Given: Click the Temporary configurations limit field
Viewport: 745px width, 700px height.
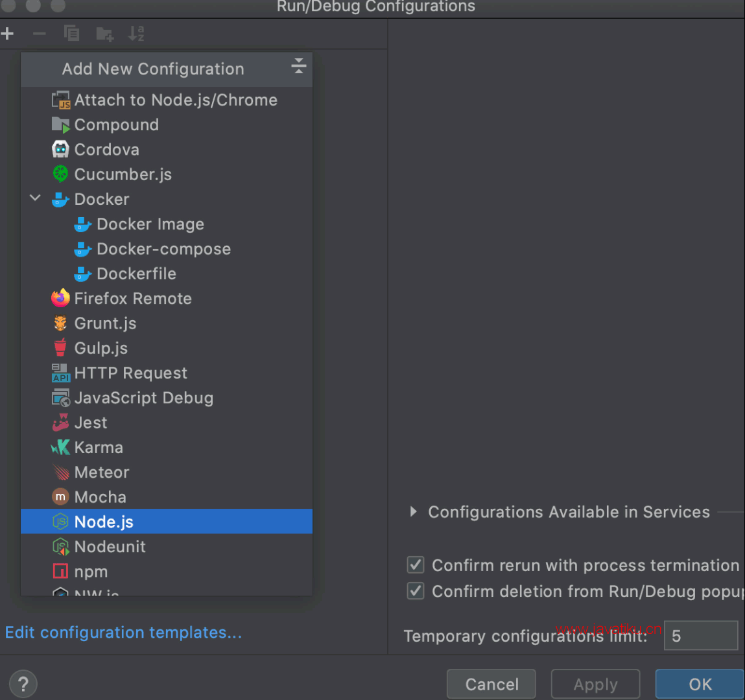Looking at the screenshot, I should pyautogui.click(x=701, y=635).
